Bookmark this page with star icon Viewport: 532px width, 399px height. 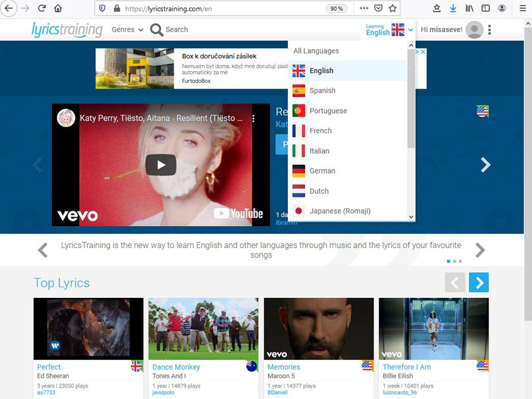(x=393, y=9)
